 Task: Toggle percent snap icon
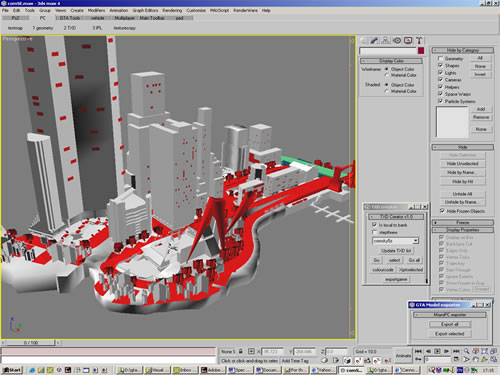[377, 360]
